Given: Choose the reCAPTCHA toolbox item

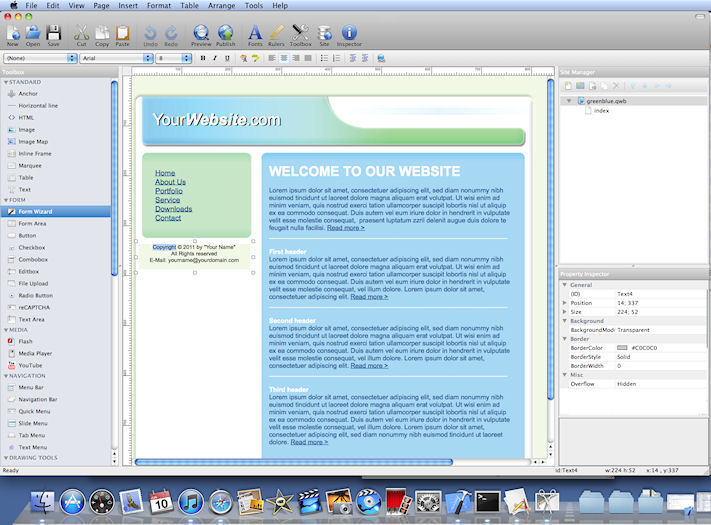Looking at the screenshot, I should pos(33,307).
